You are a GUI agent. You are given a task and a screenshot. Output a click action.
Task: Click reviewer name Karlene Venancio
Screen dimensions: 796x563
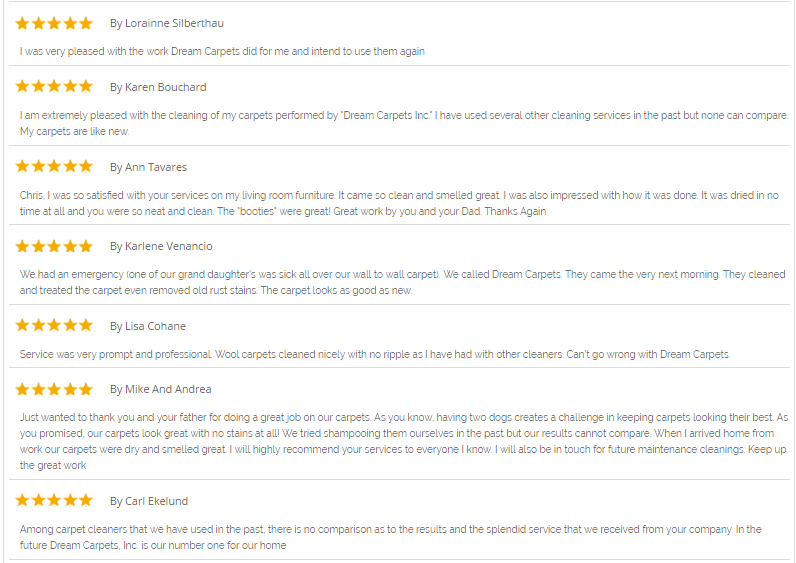click(x=161, y=246)
